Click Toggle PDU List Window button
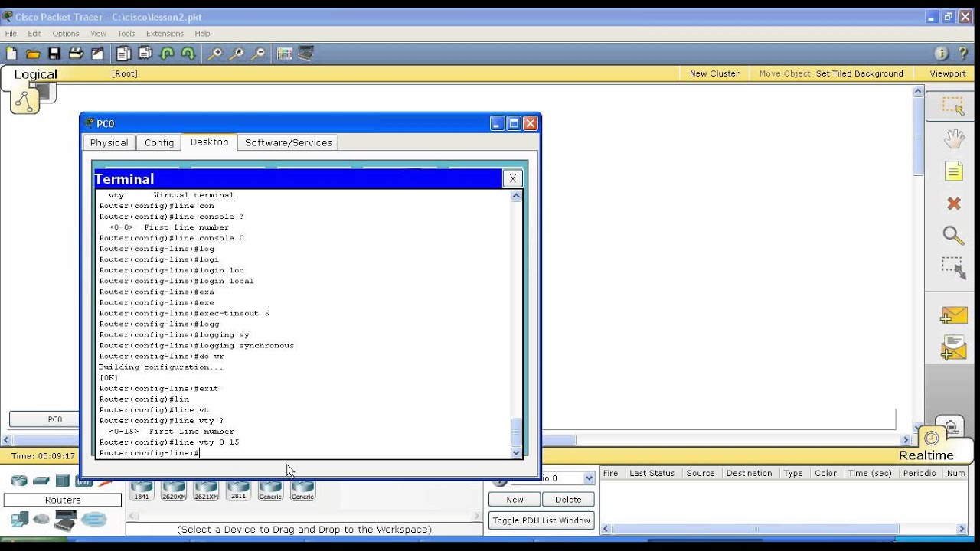 click(541, 520)
